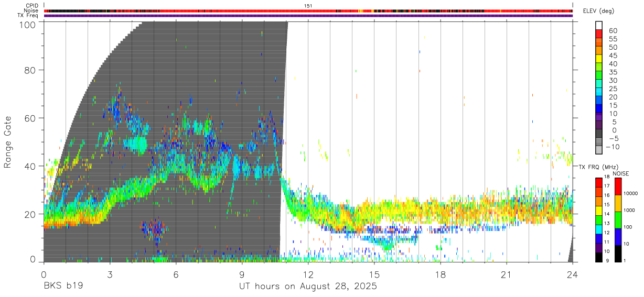
Task: Click the "40" range gate tick label
Action: tap(29, 166)
